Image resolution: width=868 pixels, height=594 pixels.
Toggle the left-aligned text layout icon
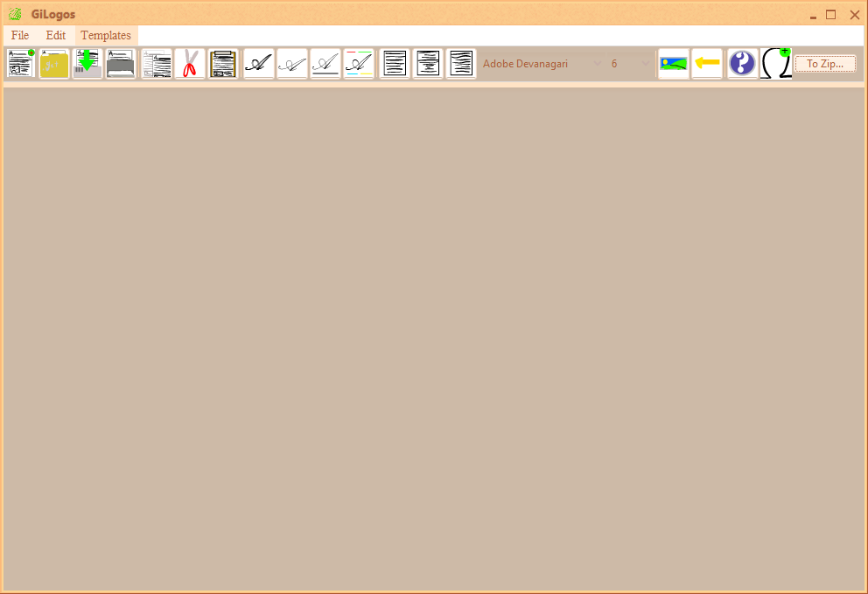point(395,63)
